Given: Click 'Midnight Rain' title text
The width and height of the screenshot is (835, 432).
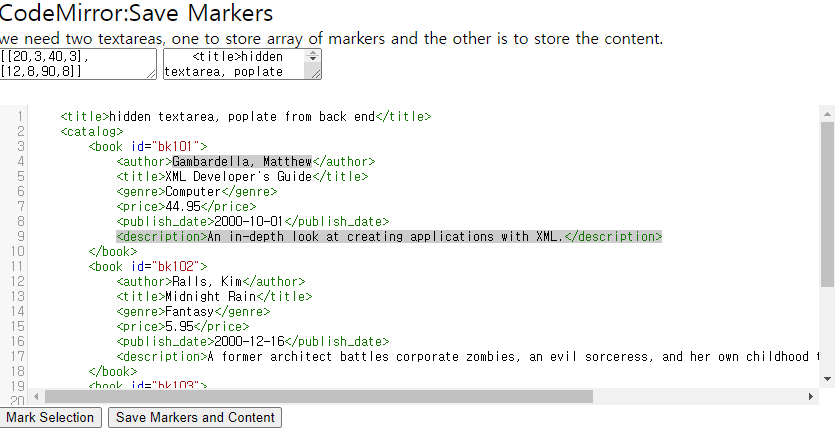Looking at the screenshot, I should (x=210, y=296).
